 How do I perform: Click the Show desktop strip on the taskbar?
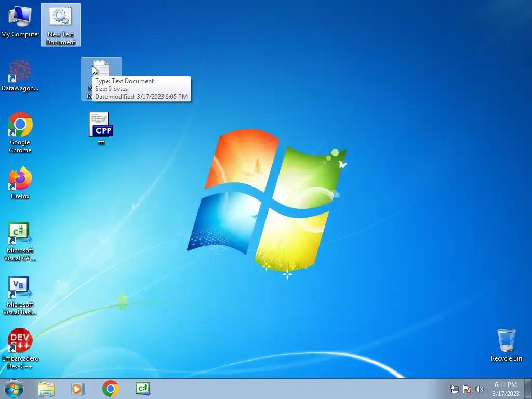coord(528,389)
